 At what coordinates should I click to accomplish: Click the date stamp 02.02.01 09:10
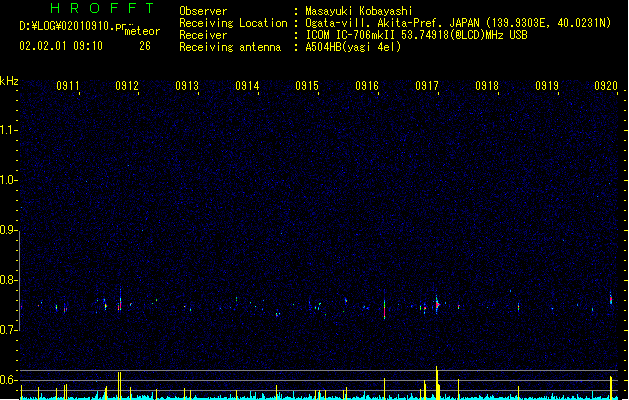point(61,46)
